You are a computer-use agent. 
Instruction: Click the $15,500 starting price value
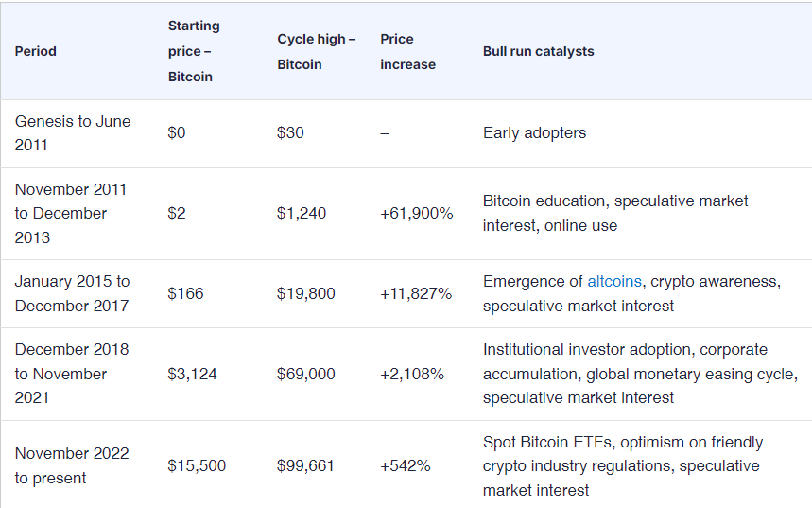pyautogui.click(x=197, y=466)
